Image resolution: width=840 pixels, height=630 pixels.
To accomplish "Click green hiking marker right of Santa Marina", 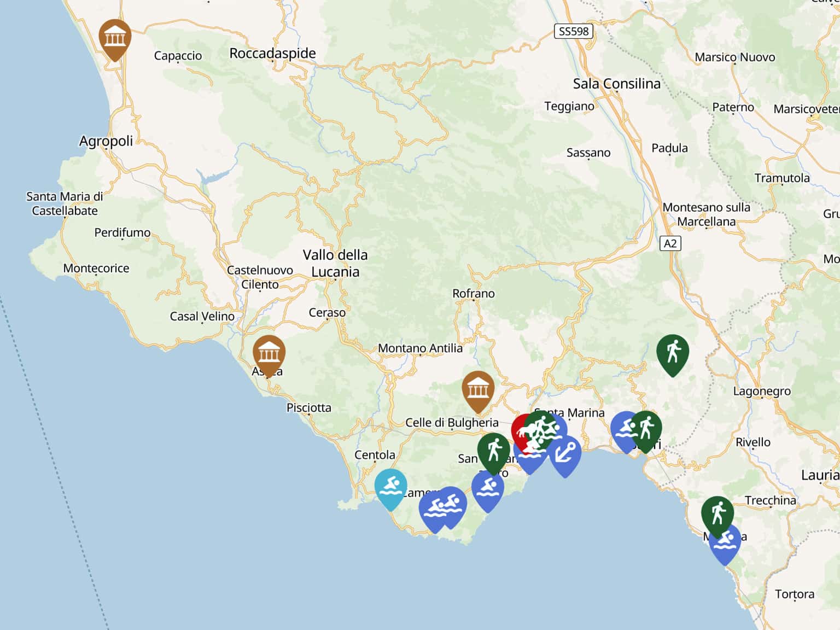I will tap(647, 428).
